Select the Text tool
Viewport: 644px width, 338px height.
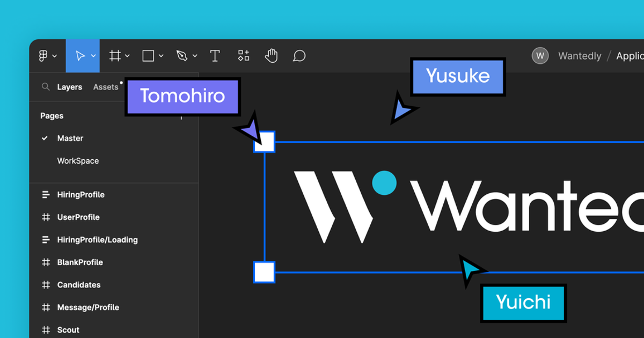point(215,55)
